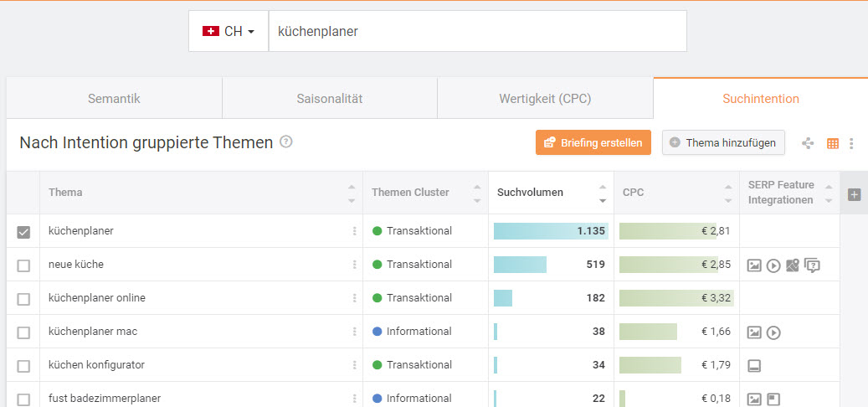Select the Suchintention tab
Image resolution: width=868 pixels, height=407 pixels.
coord(761,99)
